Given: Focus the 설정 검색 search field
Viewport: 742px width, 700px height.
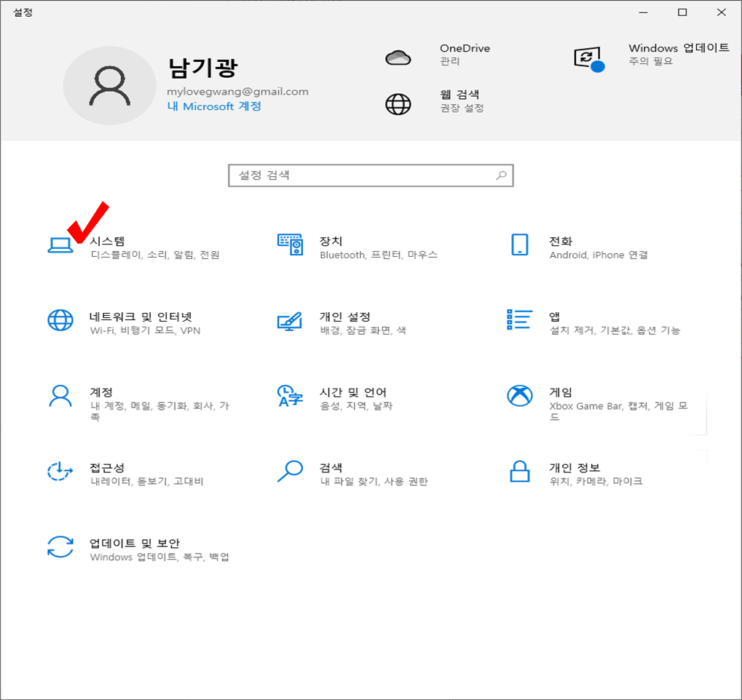Looking at the screenshot, I should click(x=371, y=175).
